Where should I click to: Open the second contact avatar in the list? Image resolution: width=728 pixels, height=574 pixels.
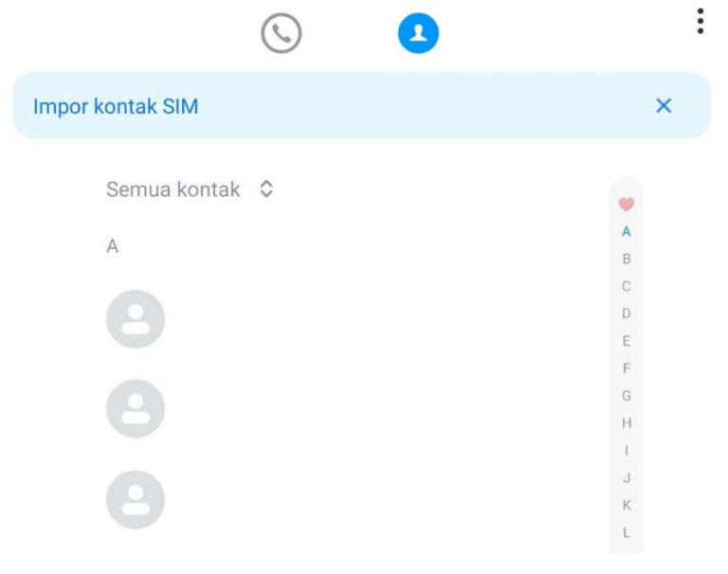(136, 409)
